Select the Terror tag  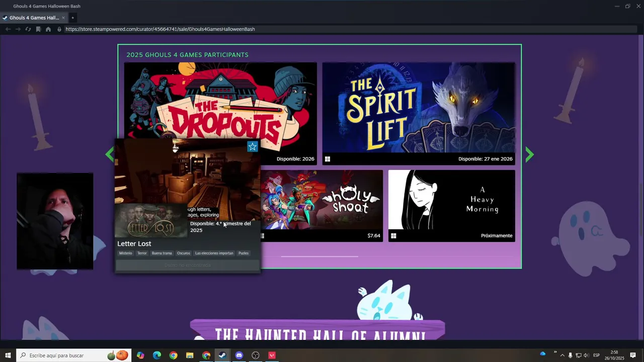(x=142, y=253)
